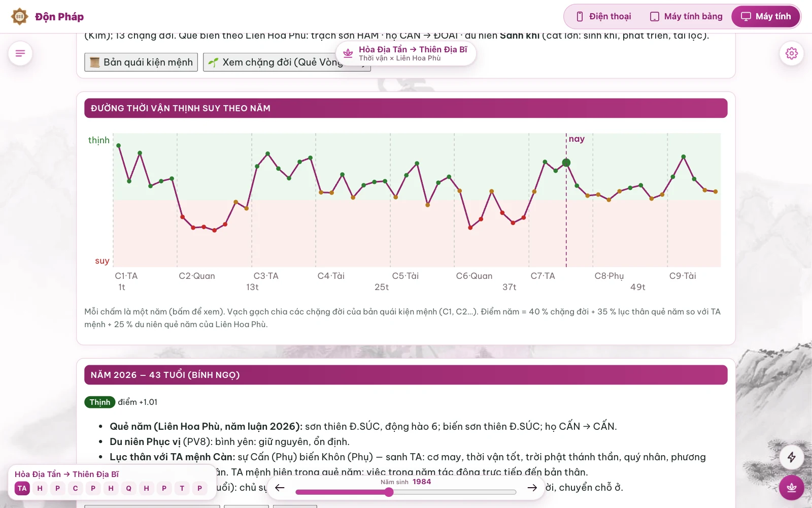Adjust the Năm sinh slider handle
The image size is (812, 508).
coord(389,492)
